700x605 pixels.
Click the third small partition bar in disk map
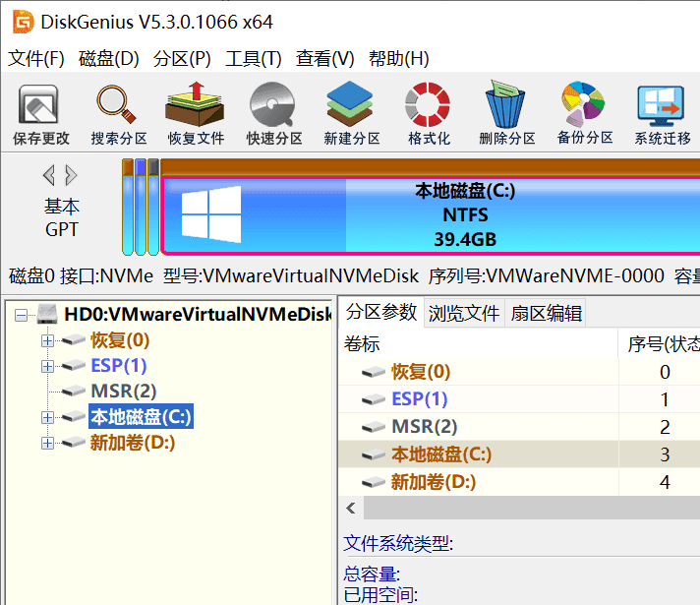[x=153, y=207]
